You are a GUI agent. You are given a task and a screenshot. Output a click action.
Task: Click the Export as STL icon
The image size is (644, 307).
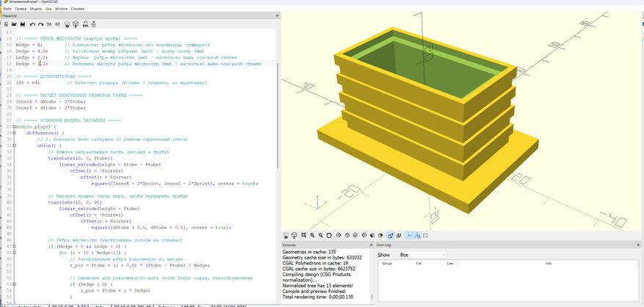pyautogui.click(x=85, y=24)
